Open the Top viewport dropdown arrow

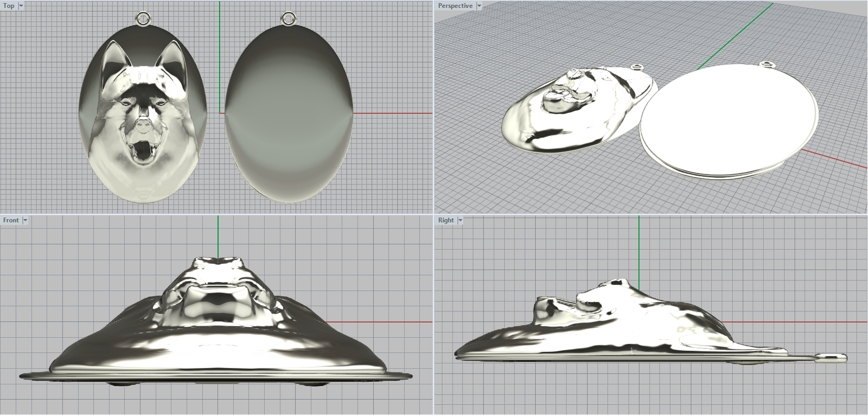[21, 6]
